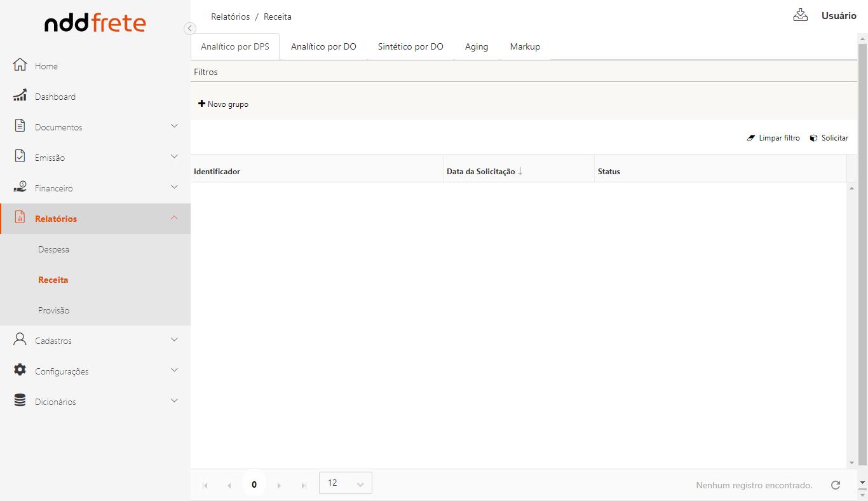Switch to the Aging tab
The image size is (868, 501).
point(476,47)
